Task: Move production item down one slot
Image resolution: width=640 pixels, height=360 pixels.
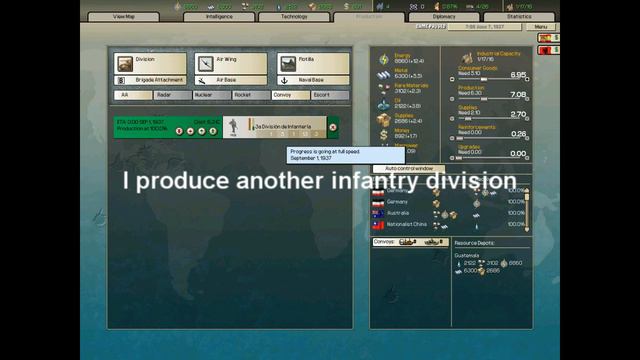Action: [x=190, y=131]
